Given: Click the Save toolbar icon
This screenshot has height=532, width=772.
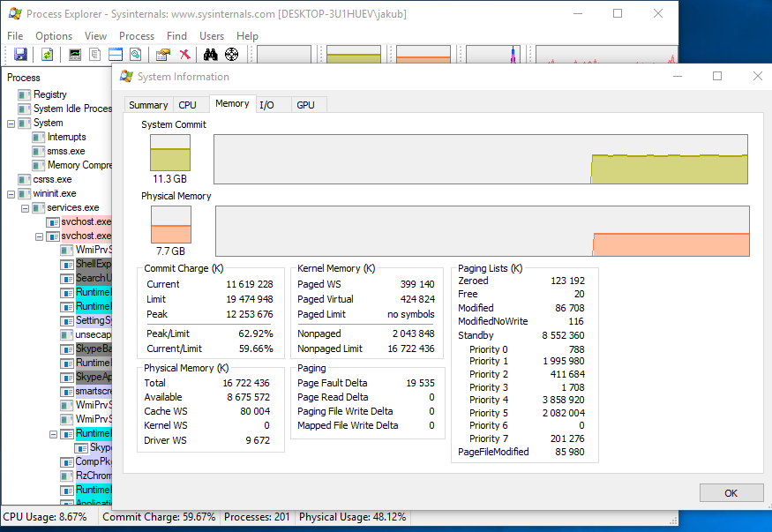Looking at the screenshot, I should tap(20, 55).
